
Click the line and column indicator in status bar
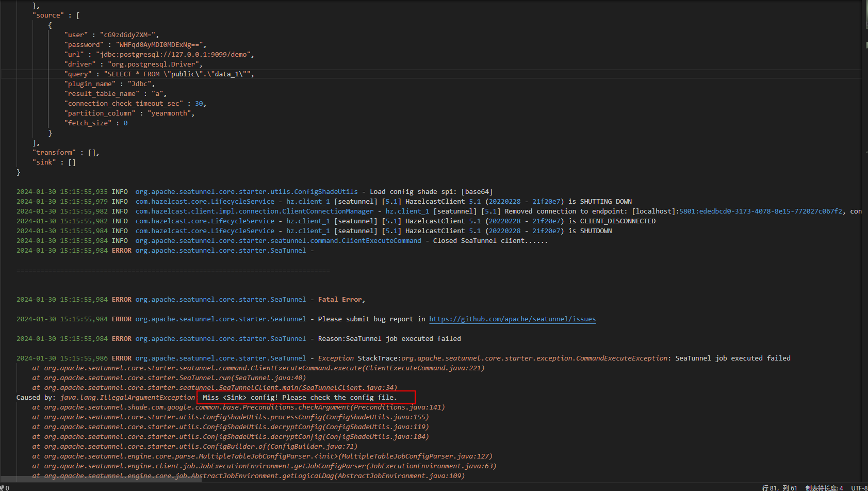779,487
